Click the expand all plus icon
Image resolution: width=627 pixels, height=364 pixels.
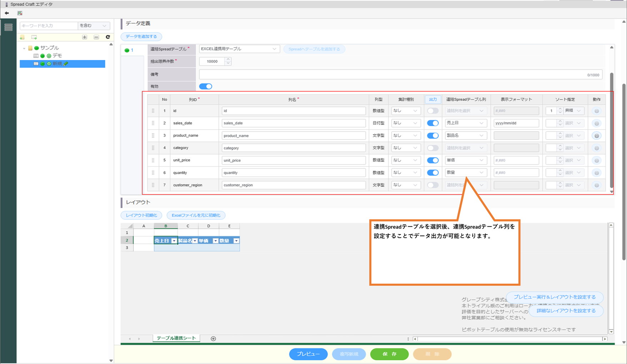(x=85, y=37)
